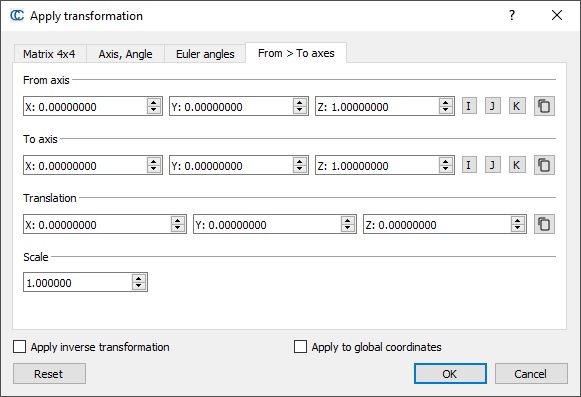Paste clipboard into From axis fields
Screen dimensions: 581x397
pyautogui.click(x=544, y=106)
